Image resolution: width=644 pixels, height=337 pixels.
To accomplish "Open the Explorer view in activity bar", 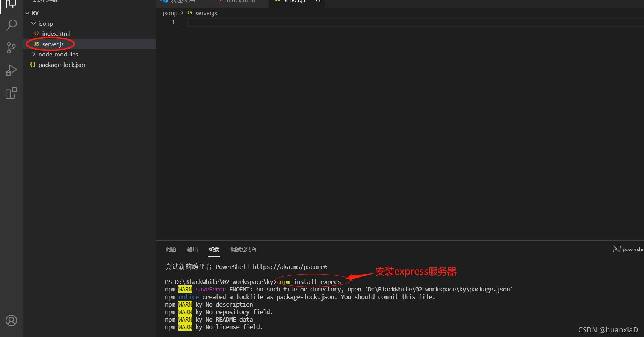I will pos(11,3).
